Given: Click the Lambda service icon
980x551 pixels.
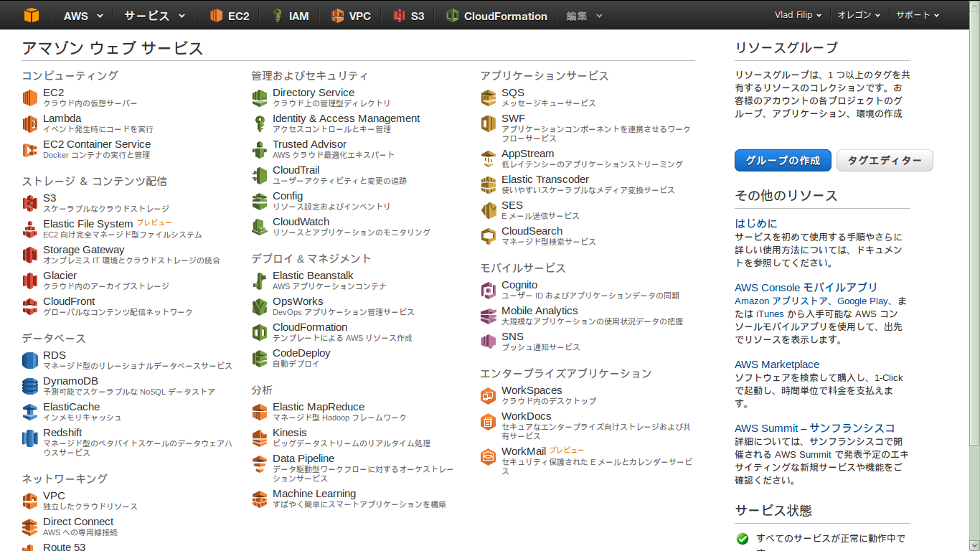Looking at the screenshot, I should [29, 123].
